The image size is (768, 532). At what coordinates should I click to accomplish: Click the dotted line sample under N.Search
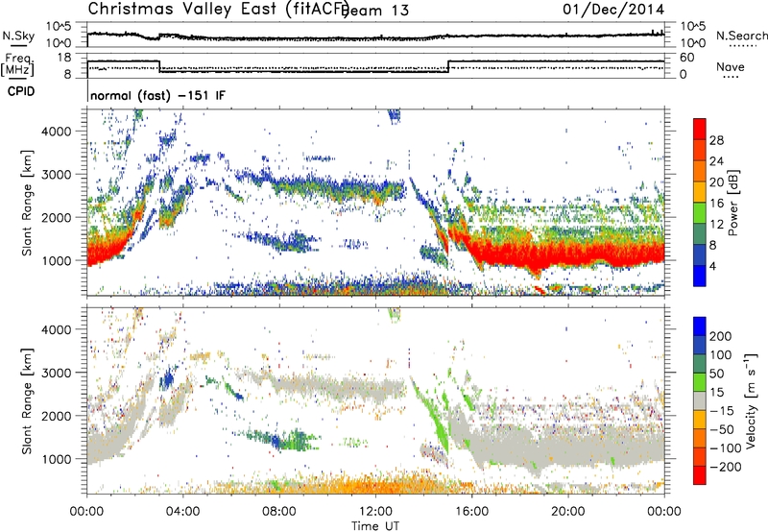pos(742,46)
